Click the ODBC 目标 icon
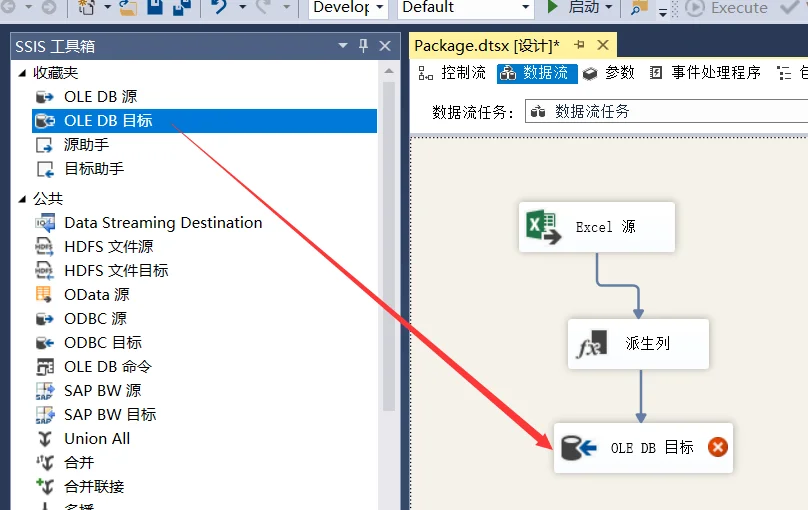The height and width of the screenshot is (510, 808). 45,343
